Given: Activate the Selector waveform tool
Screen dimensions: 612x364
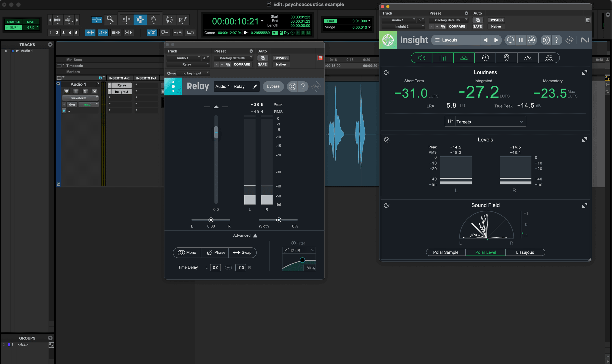Looking at the screenshot, I should pyautogui.click(x=140, y=20).
